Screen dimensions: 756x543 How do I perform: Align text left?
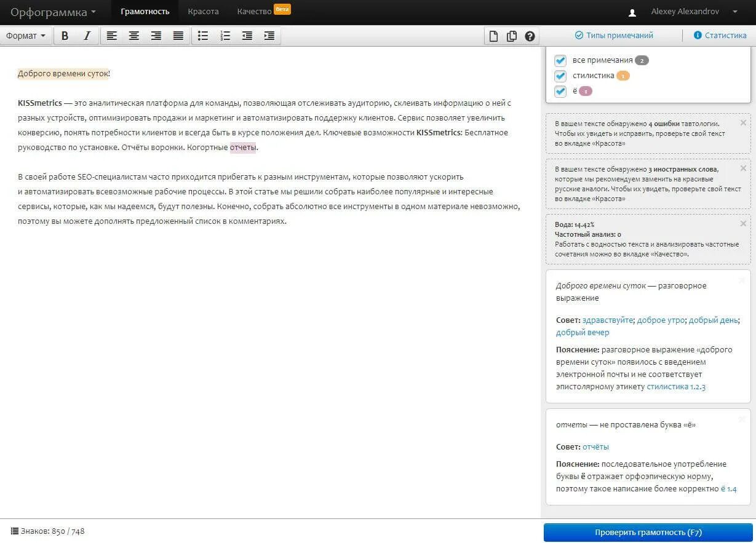111,36
